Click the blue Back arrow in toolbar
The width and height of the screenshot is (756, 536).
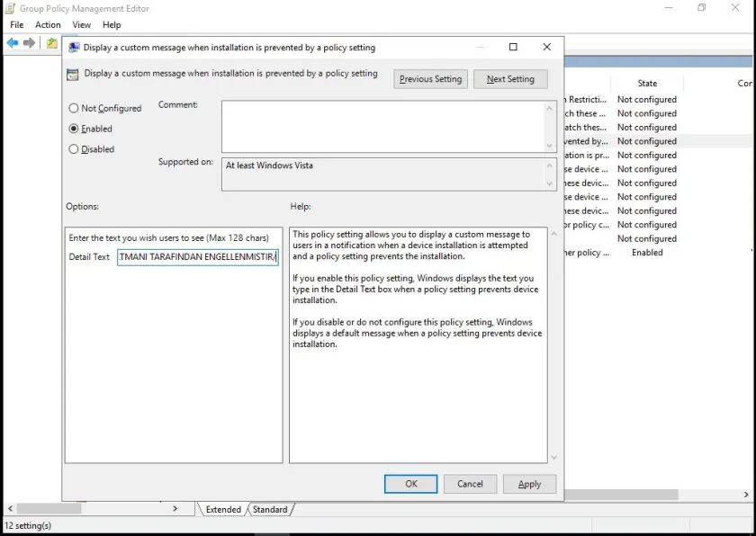click(x=13, y=43)
